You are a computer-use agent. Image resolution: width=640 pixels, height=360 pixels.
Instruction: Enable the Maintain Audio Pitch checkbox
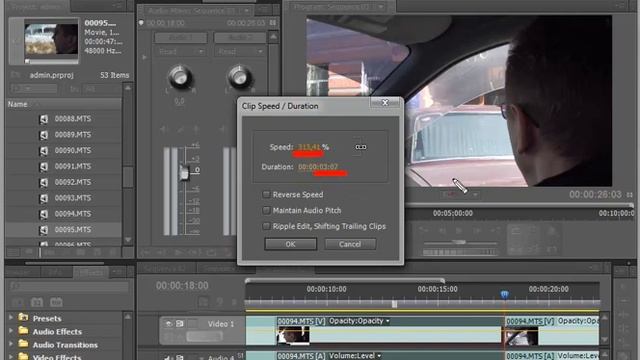pos(266,211)
